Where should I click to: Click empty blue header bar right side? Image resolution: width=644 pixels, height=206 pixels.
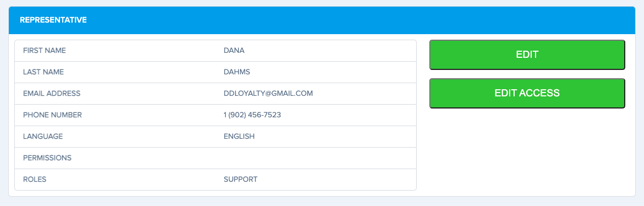point(411,20)
